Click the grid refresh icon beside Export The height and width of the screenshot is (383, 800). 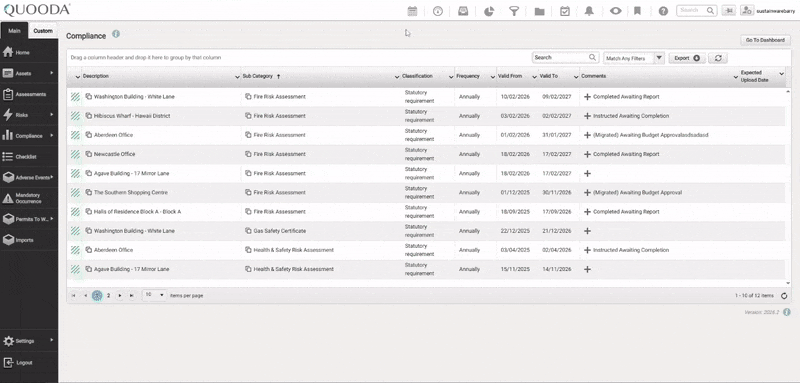coord(718,58)
